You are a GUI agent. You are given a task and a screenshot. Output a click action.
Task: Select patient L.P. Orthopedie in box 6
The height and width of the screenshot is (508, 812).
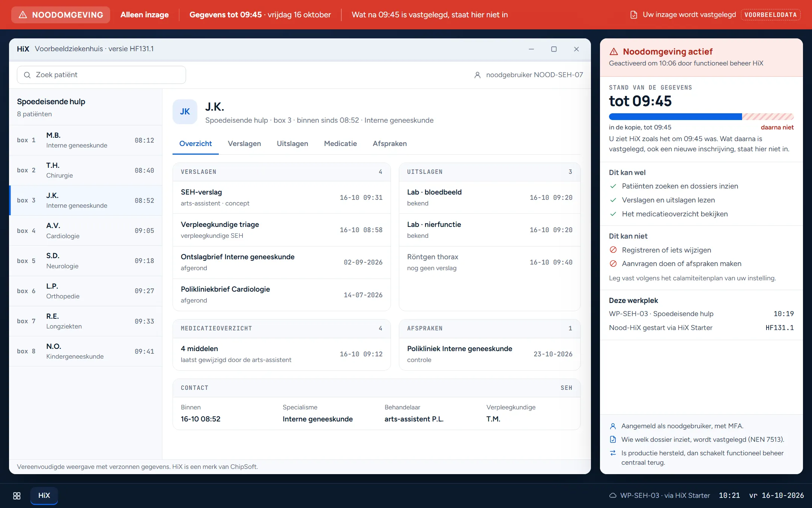click(86, 291)
